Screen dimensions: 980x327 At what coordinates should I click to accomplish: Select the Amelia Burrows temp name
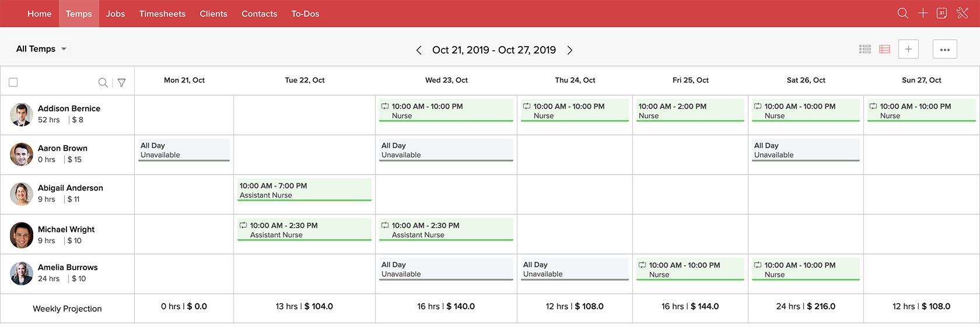[68, 267]
